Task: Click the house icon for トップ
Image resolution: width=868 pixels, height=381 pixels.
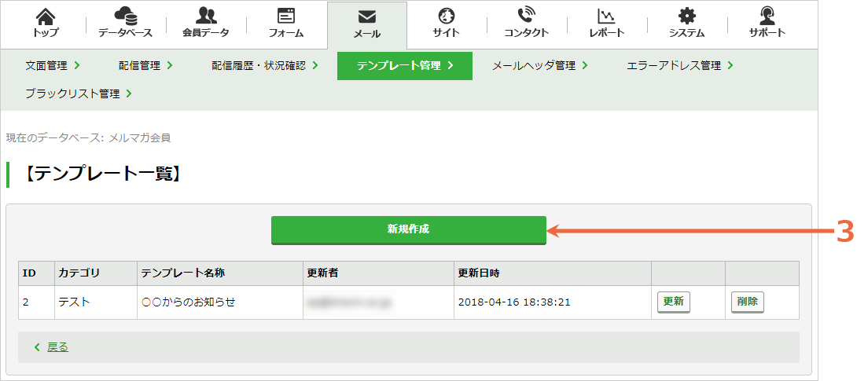Action: 45,16
